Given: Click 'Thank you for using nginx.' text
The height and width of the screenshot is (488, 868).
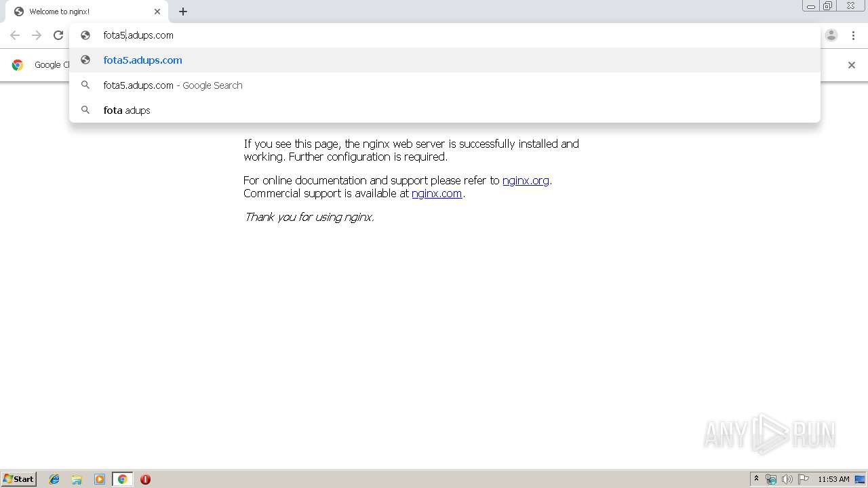Looking at the screenshot, I should pos(309,217).
